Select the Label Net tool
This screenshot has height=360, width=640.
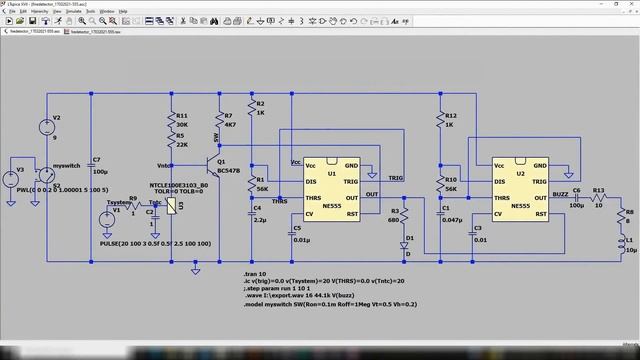pyautogui.click(x=271, y=21)
